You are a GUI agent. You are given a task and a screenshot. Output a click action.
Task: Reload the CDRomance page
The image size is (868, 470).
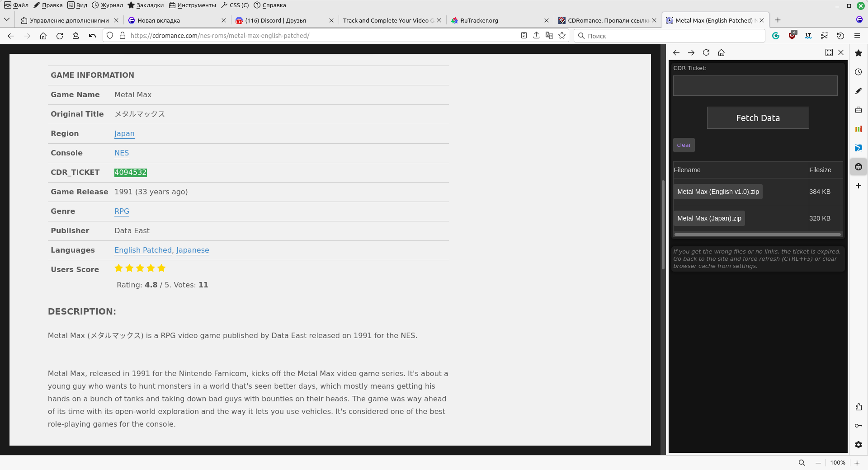coord(60,36)
